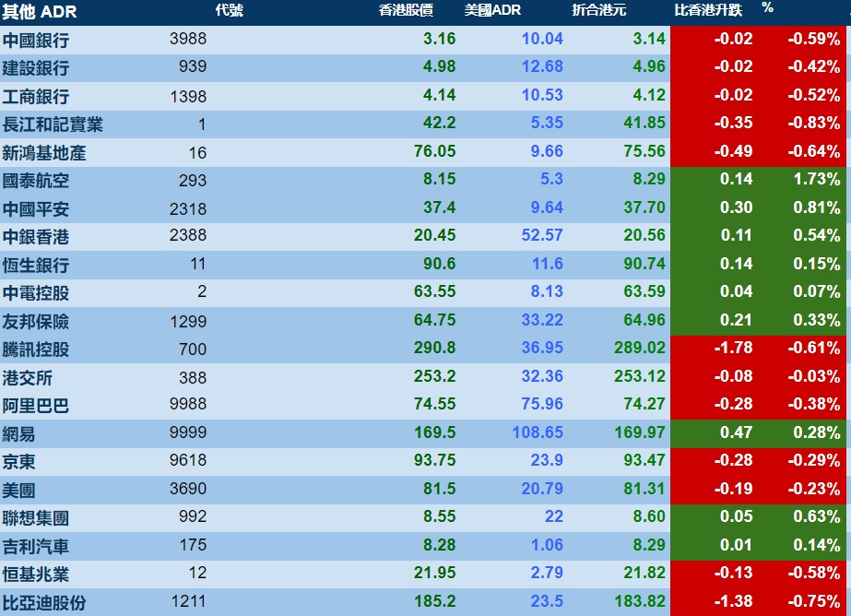Viewport: 851px width, 616px height.
Task: Click the 香港股價 column header
Action: click(x=406, y=10)
